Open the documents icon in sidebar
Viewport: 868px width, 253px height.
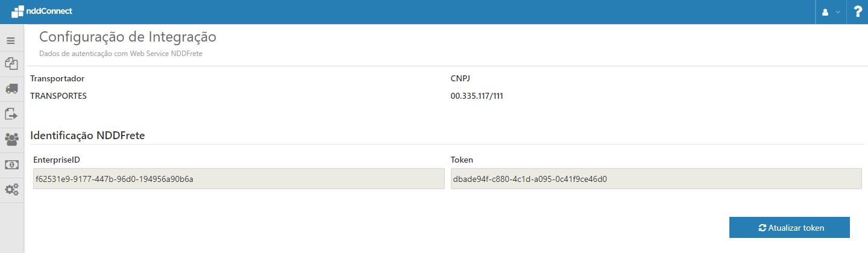11,63
